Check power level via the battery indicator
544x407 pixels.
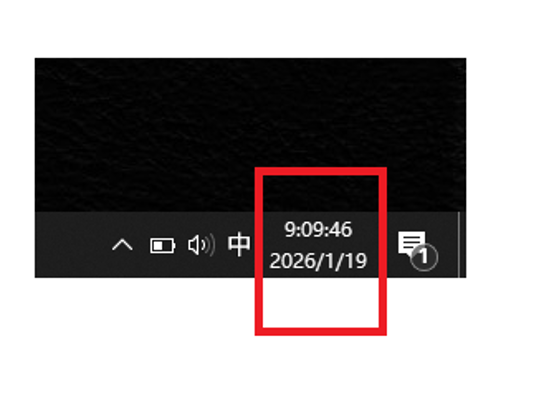click(x=162, y=246)
